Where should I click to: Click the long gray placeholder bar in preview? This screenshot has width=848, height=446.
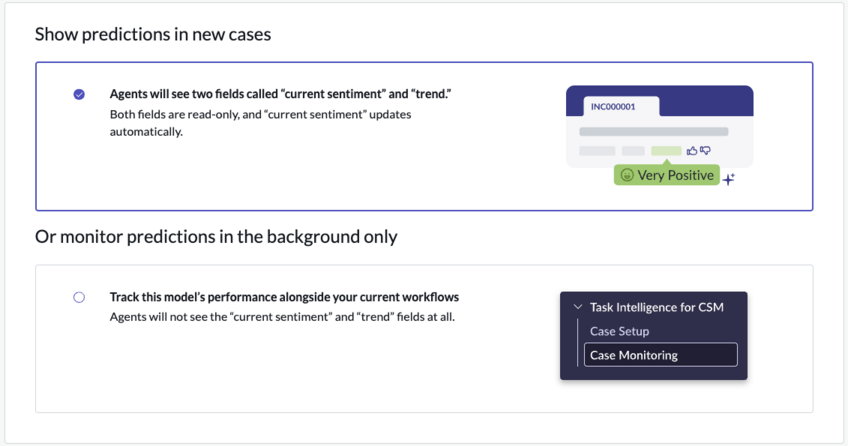coord(653,131)
